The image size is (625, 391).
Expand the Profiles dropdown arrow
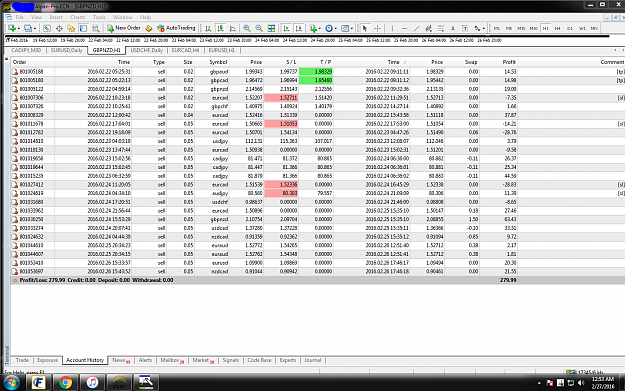point(35,29)
